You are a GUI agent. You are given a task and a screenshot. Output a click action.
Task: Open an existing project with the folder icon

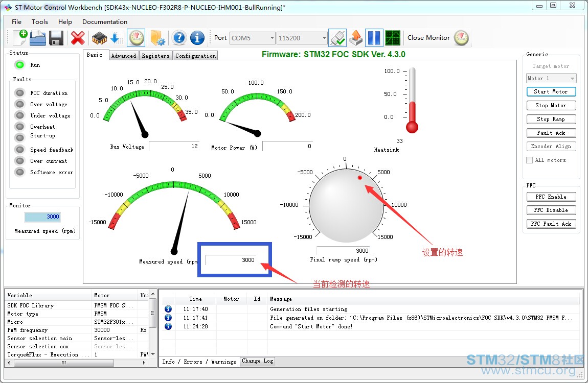click(38, 38)
